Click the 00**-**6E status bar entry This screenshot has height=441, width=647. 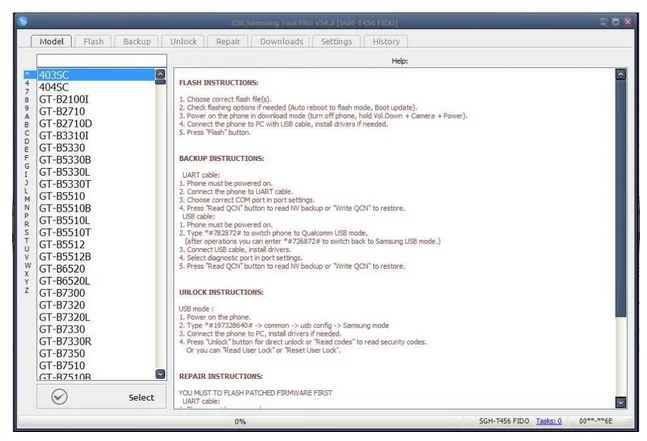pyautogui.click(x=595, y=421)
